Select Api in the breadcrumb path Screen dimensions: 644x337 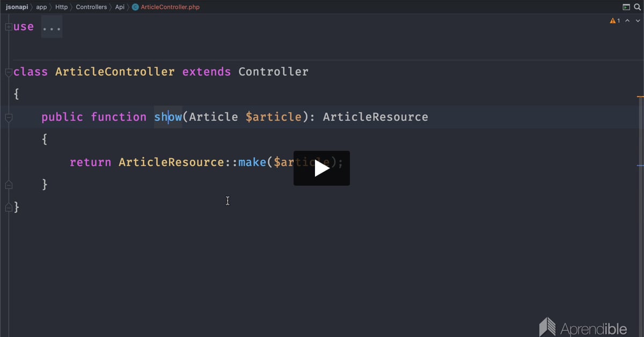120,7
